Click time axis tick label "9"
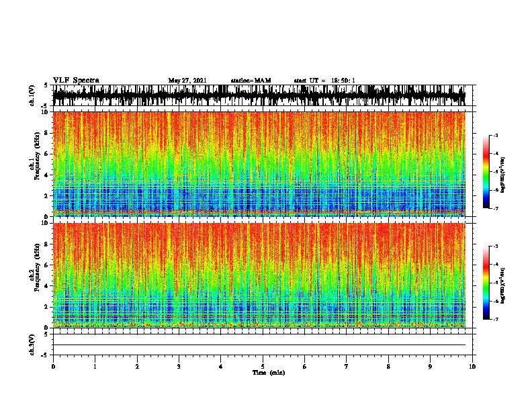This screenshot has height=411, width=532. (x=430, y=367)
